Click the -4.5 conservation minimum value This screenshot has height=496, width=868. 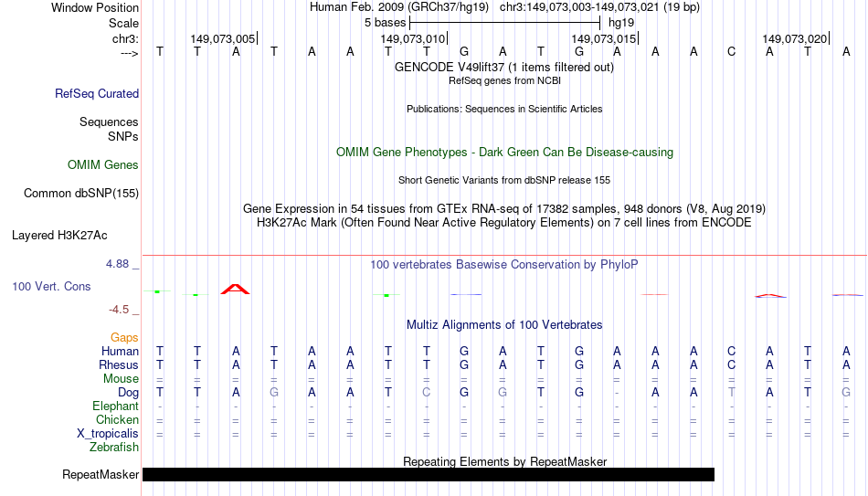pos(119,310)
